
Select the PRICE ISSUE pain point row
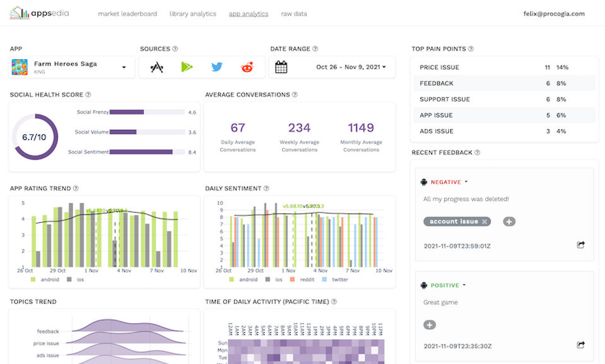(504, 67)
